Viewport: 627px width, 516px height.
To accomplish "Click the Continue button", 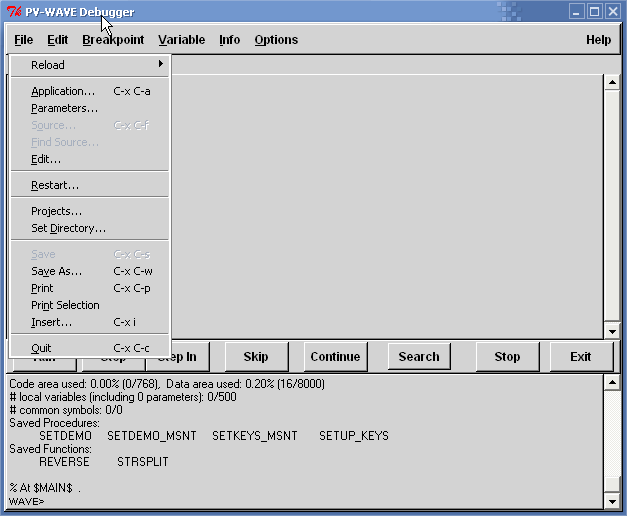I will click(335, 356).
